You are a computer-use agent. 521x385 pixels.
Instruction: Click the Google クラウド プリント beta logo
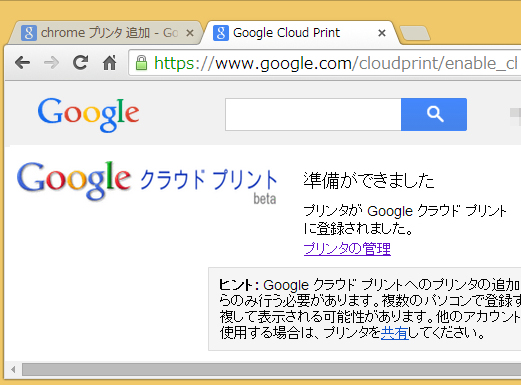click(x=147, y=182)
